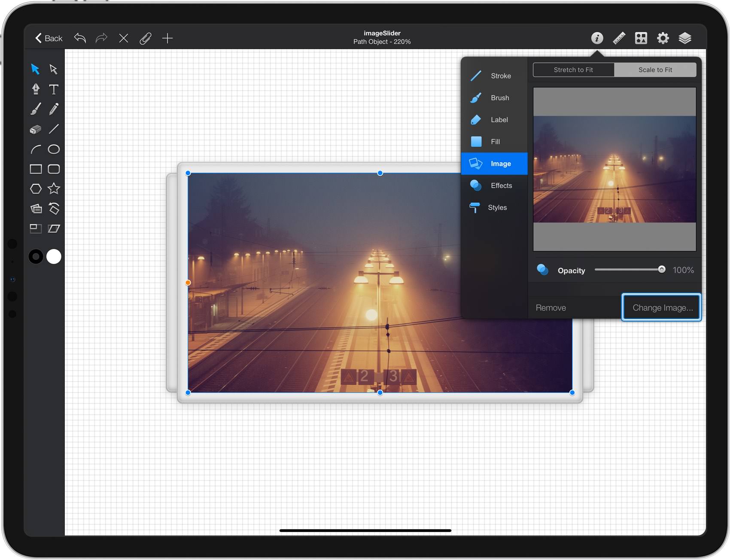
Task: Open the Effects section
Action: (x=494, y=186)
